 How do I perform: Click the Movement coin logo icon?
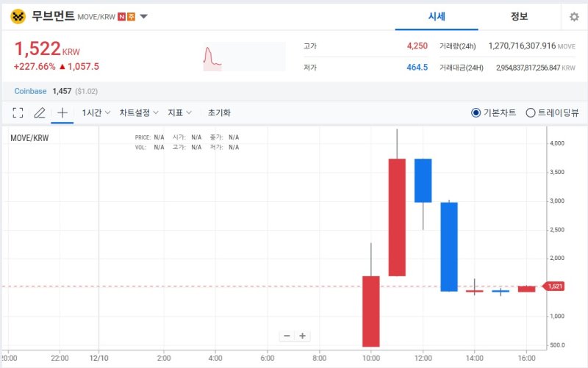tap(18, 16)
